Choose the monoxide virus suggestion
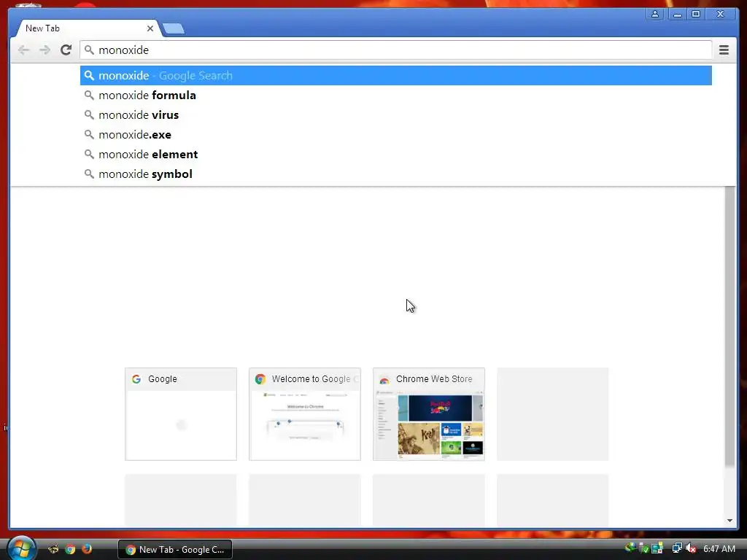Screen dimensions: 747x560 395,114
